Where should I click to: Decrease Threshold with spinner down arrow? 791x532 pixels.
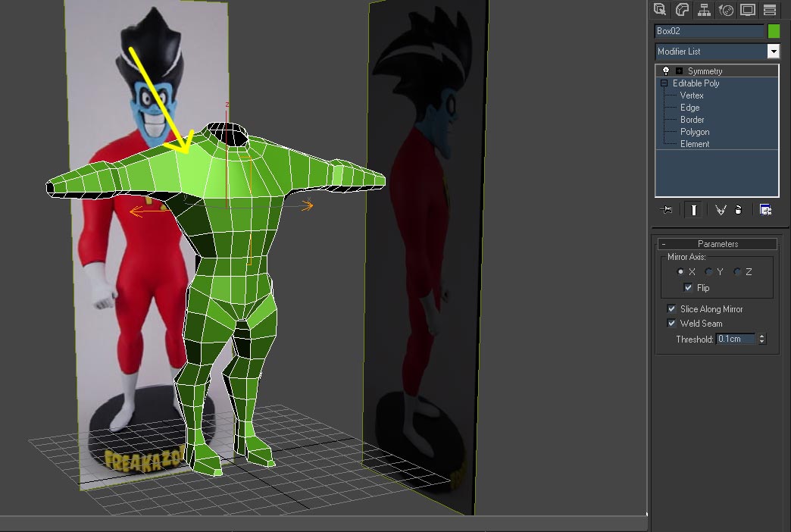(762, 342)
